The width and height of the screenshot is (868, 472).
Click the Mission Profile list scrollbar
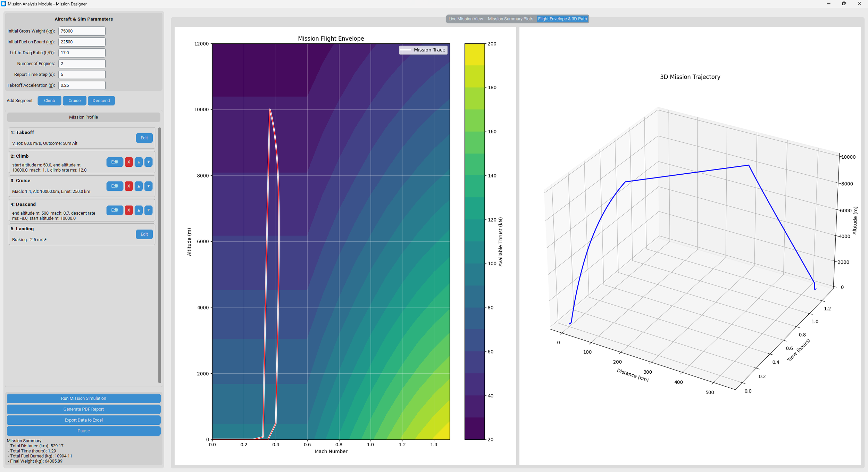(160, 255)
